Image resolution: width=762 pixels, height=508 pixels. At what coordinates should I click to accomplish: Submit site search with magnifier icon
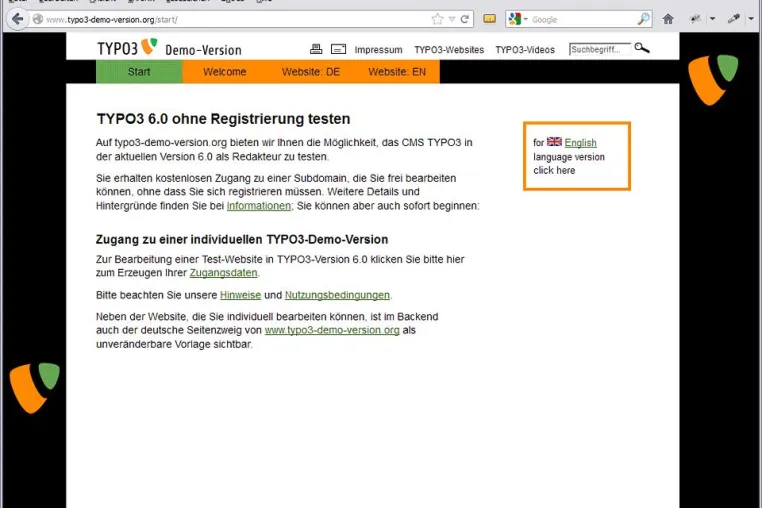coord(642,48)
